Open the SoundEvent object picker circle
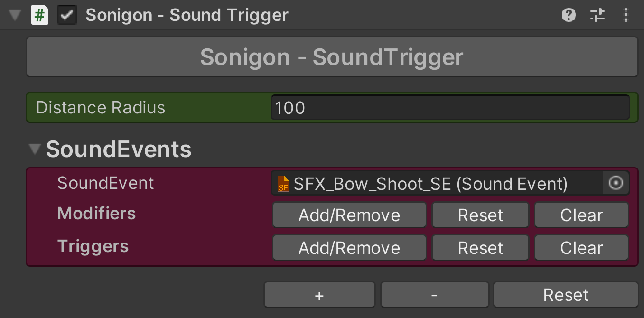The width and height of the screenshot is (644, 318). click(616, 183)
